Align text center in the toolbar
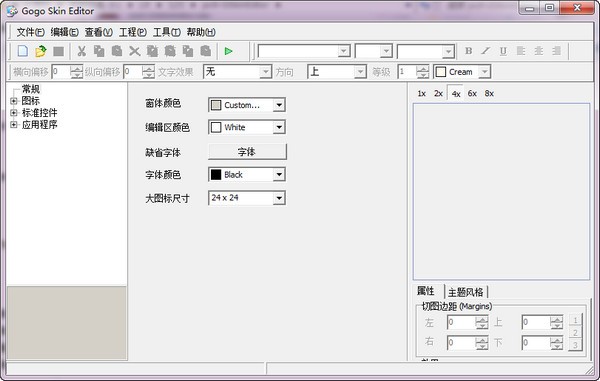The height and width of the screenshot is (381, 600). (x=539, y=51)
